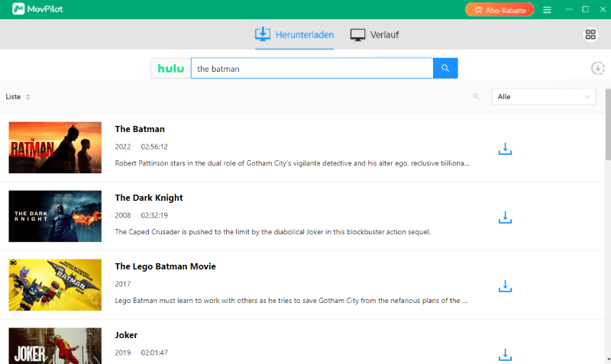Click the year '2017'
The width and height of the screenshot is (611, 364).
pyautogui.click(x=123, y=284)
